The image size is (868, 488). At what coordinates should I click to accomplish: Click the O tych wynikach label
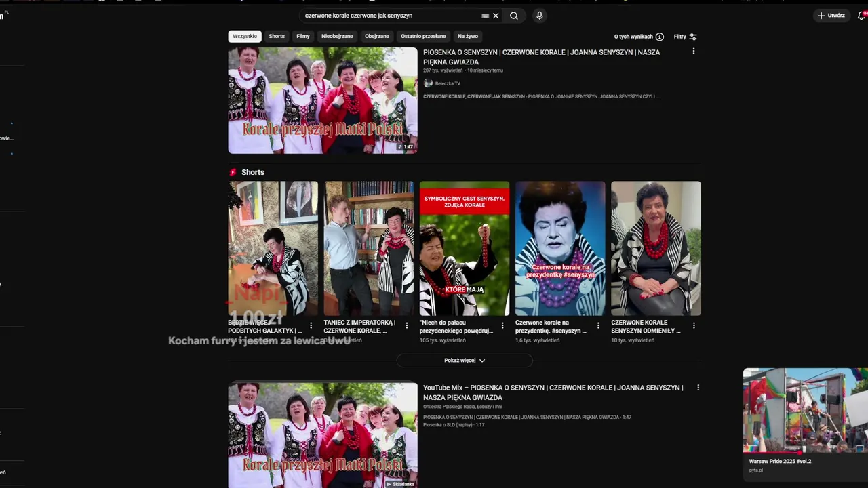tap(633, 37)
